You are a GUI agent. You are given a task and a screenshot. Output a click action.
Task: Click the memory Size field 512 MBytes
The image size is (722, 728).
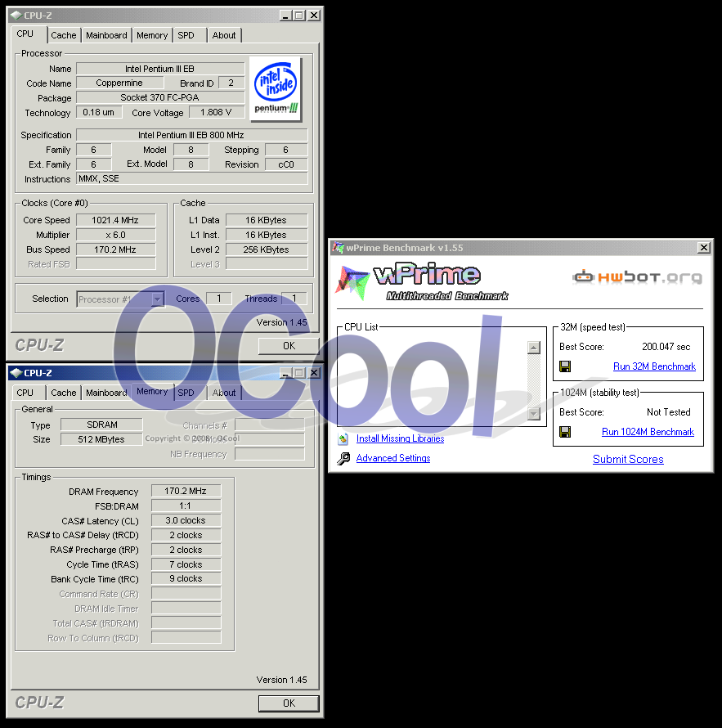[101, 439]
